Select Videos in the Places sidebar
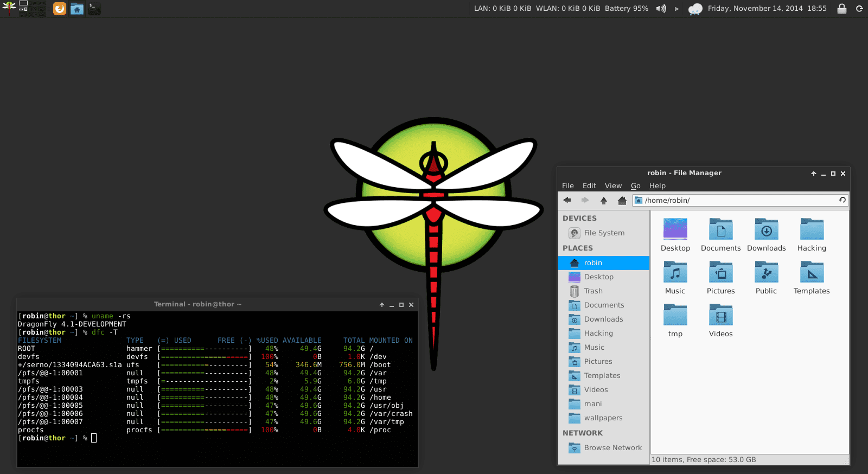 click(x=604, y=390)
